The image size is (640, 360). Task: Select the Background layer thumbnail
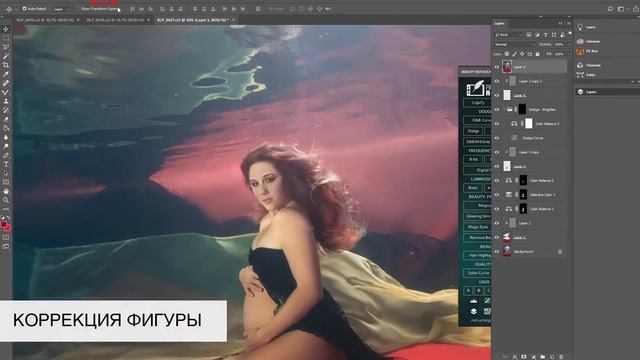point(507,251)
